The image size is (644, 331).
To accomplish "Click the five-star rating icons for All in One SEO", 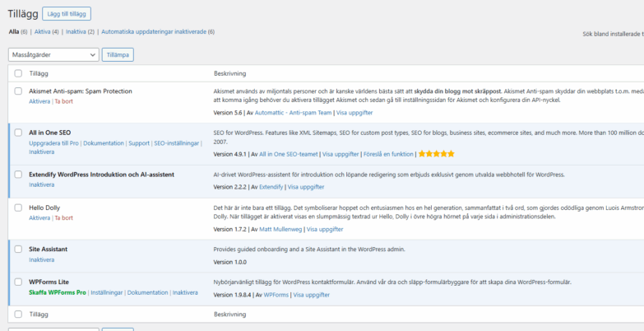I will click(x=438, y=153).
